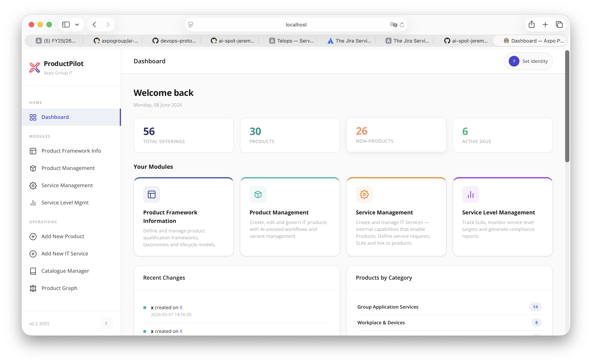
Task: Click the Monday, 08 June 2026 date
Action: point(158,105)
